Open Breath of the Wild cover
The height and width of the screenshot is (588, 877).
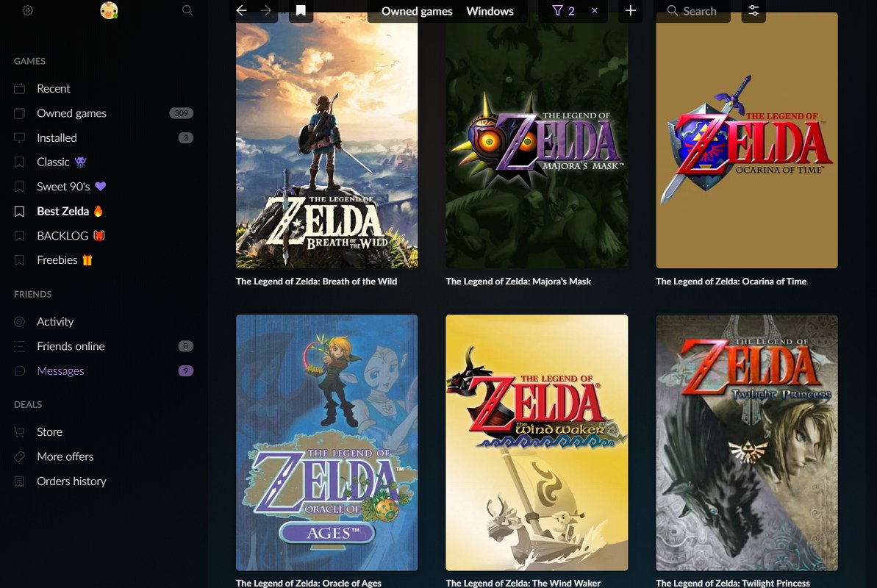pyautogui.click(x=326, y=140)
